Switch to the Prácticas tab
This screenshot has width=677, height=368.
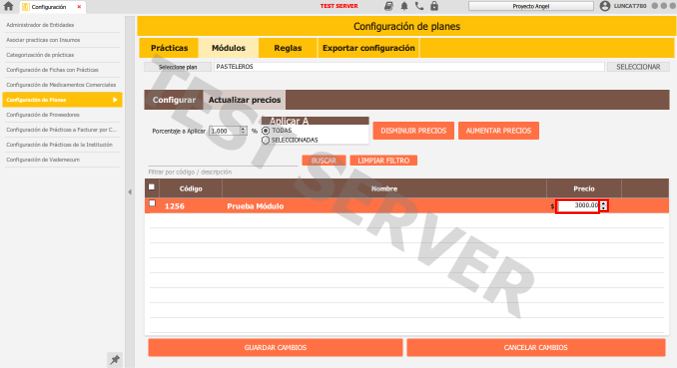click(169, 48)
